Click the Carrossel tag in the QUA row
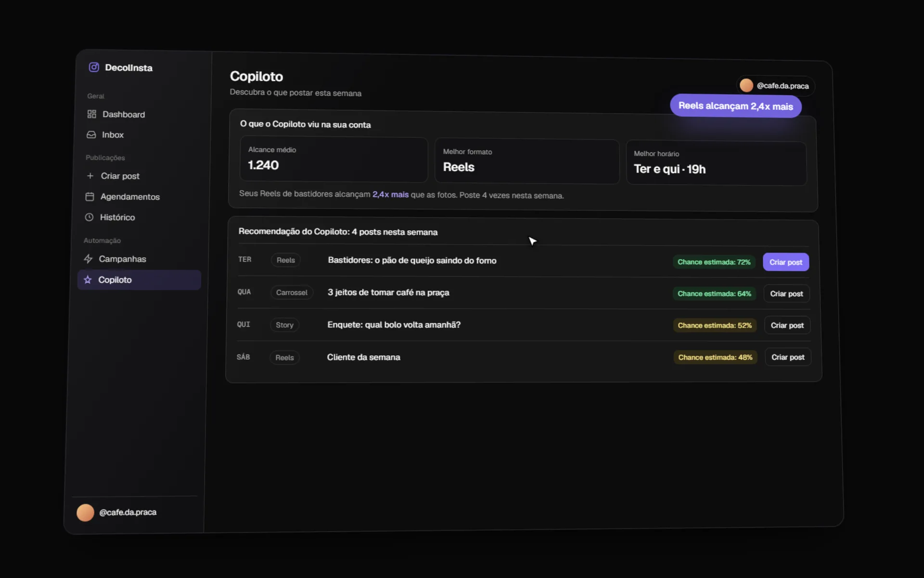924x578 pixels. (x=292, y=292)
